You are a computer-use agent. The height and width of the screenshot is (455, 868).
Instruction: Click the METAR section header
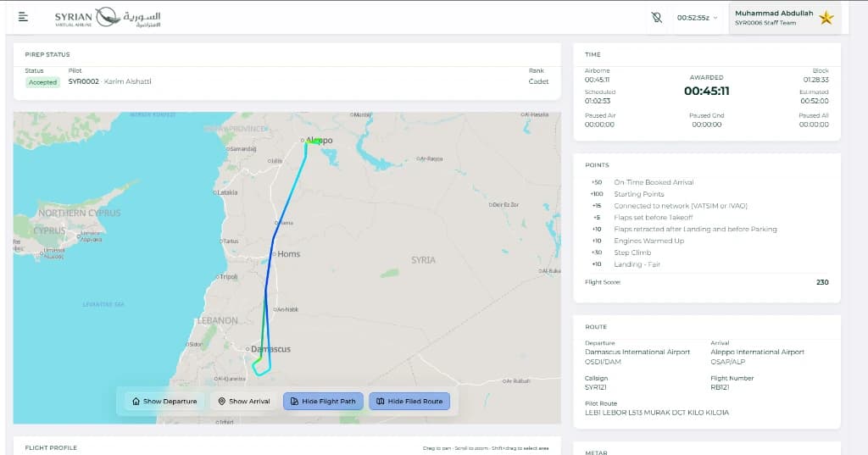[596, 452]
